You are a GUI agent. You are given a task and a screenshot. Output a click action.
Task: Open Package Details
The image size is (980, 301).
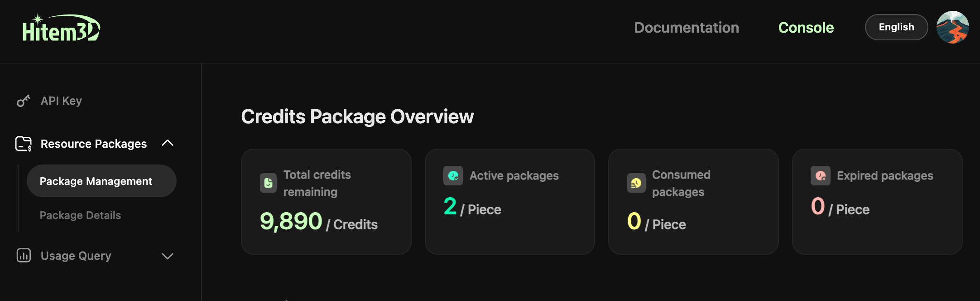(81, 215)
